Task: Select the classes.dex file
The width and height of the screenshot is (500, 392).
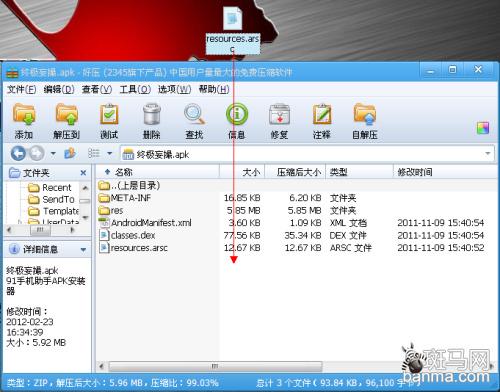Action: coord(127,235)
